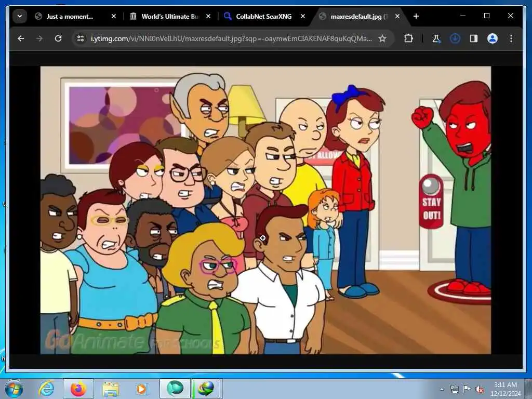Image resolution: width=532 pixels, height=399 pixels.
Task: Open the tab search dropdown arrow
Action: click(20, 16)
